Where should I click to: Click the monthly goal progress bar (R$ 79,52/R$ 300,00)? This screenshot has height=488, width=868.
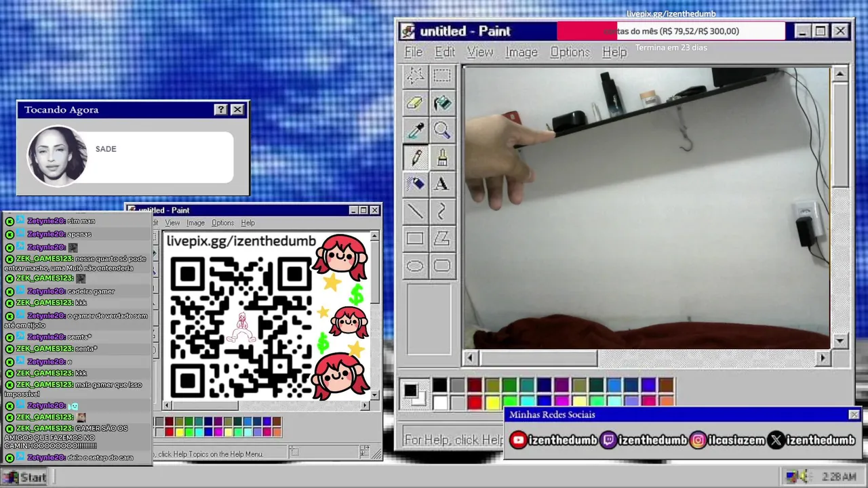coord(671,31)
